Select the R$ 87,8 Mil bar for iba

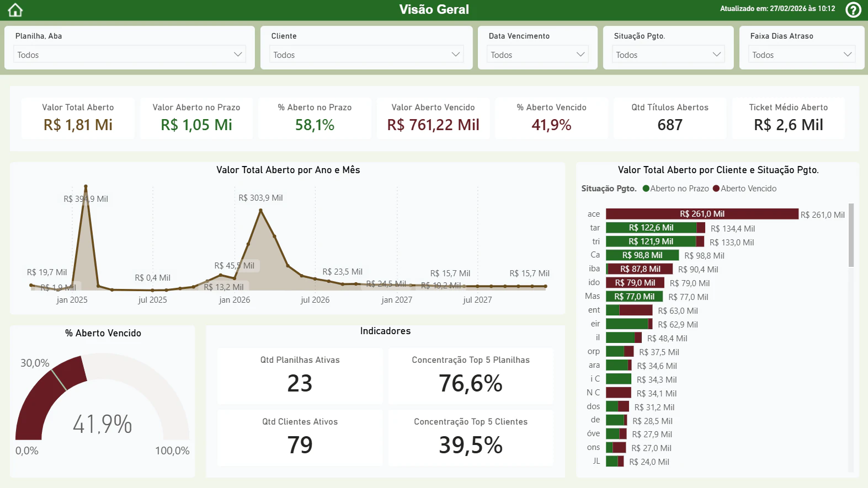(x=640, y=269)
